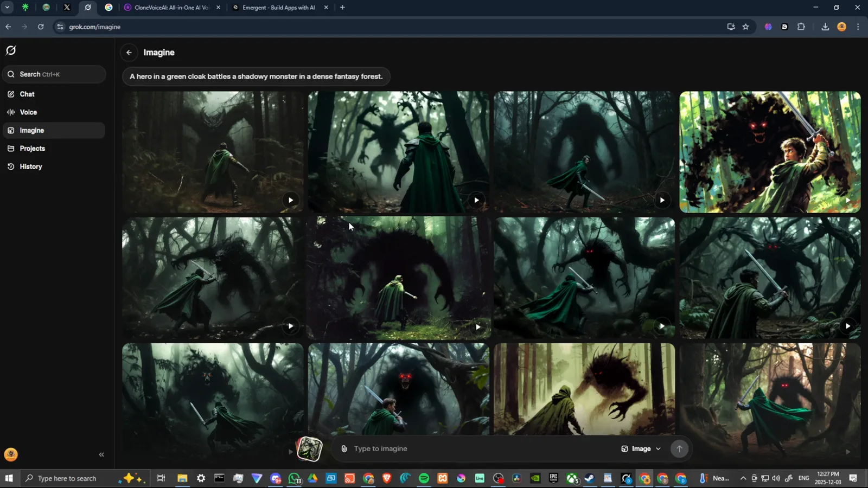Collapse the sidebar with double-chevron icon

[101, 454]
